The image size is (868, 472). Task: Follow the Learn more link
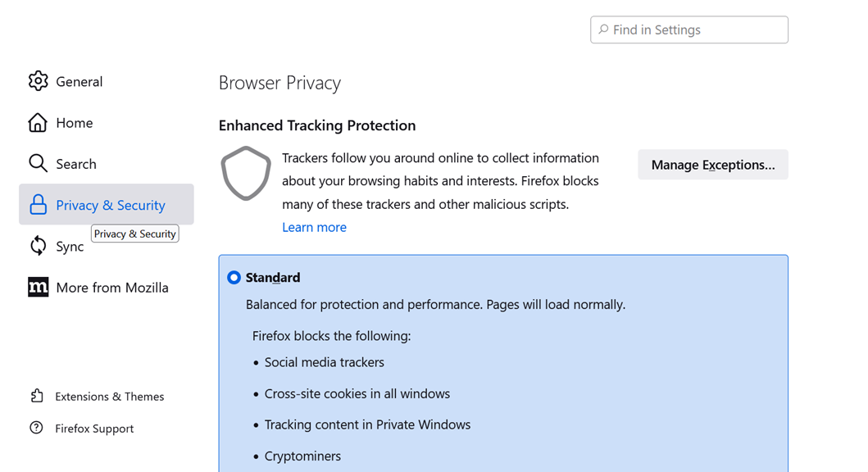tap(314, 227)
